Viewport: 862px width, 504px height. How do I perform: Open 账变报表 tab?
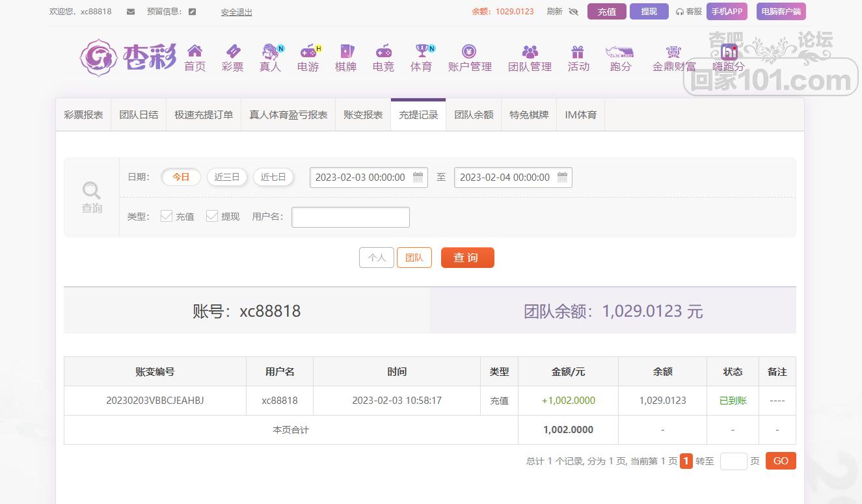pyautogui.click(x=363, y=115)
